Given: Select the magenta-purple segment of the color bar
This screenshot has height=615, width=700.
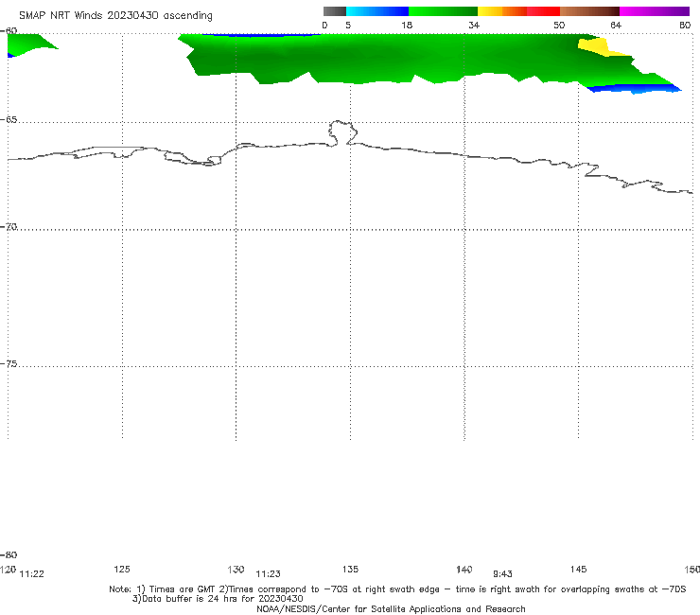Looking at the screenshot, I should 655,11.
